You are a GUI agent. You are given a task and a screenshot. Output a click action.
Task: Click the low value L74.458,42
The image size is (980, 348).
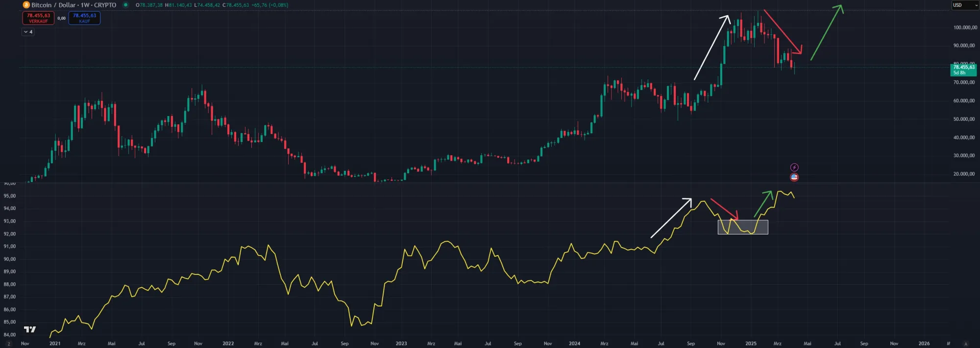click(x=207, y=5)
